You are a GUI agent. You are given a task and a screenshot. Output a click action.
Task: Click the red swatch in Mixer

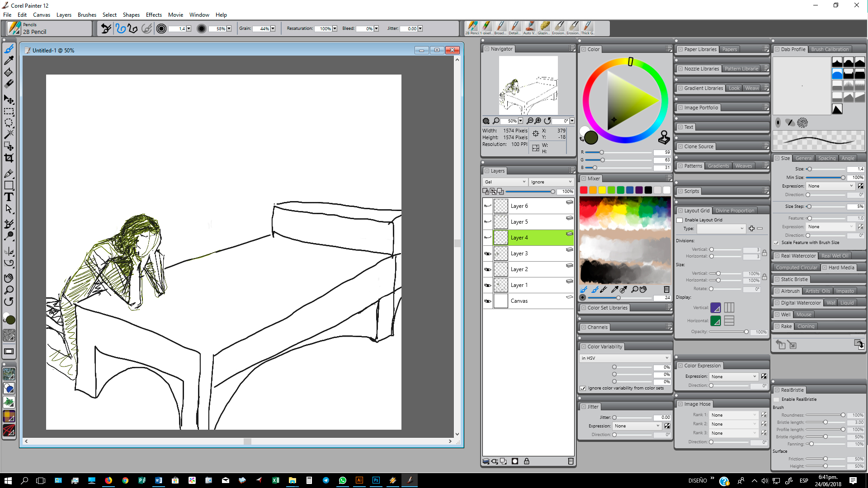pos(584,190)
